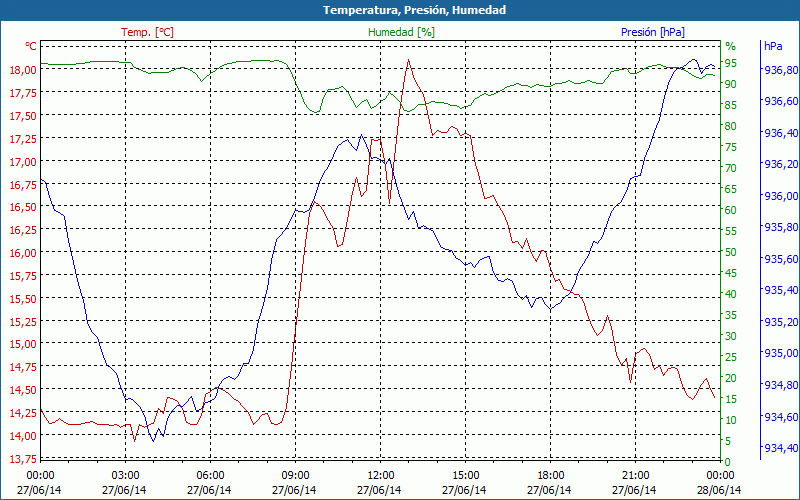Pick the 13,75 temperature axis value

tap(23, 458)
